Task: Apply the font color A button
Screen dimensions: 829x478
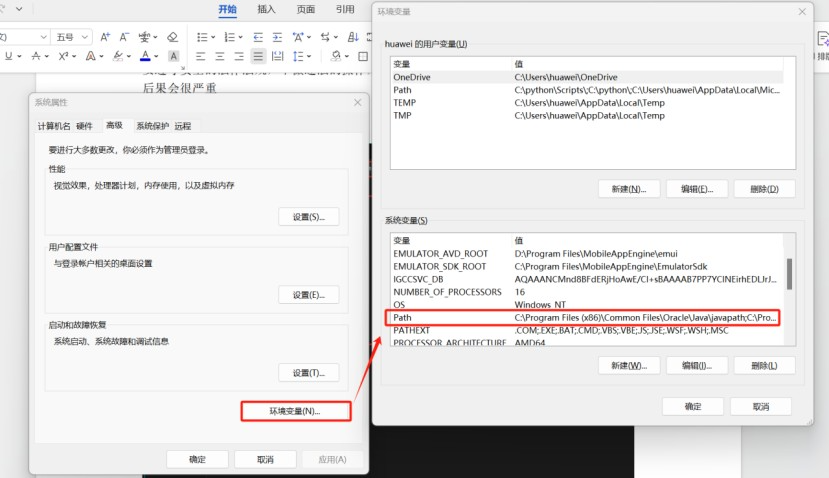Action: click(145, 56)
